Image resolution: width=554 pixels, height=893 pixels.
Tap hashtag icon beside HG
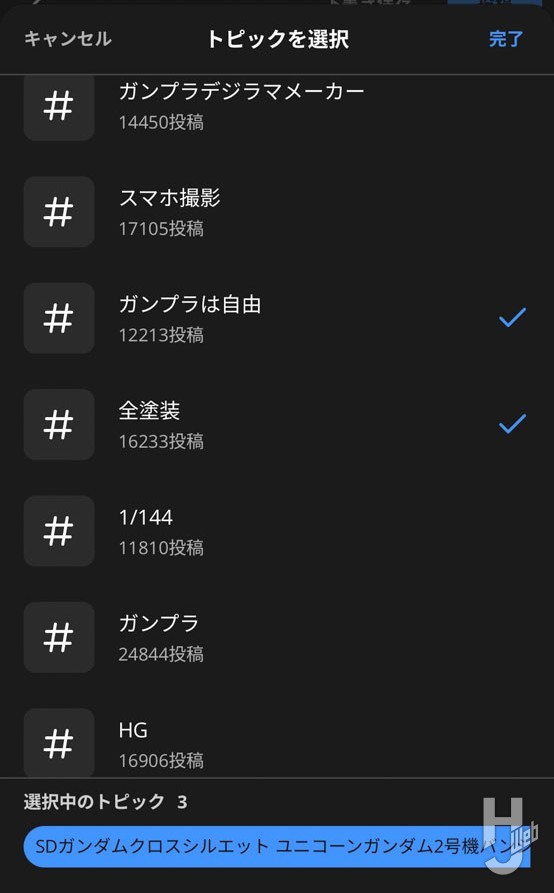click(x=59, y=743)
